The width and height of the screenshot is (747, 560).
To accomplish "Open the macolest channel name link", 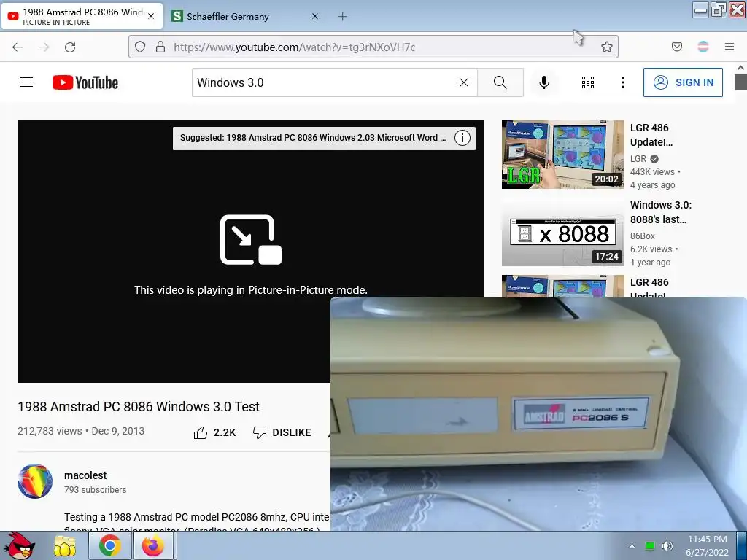I will [x=85, y=475].
